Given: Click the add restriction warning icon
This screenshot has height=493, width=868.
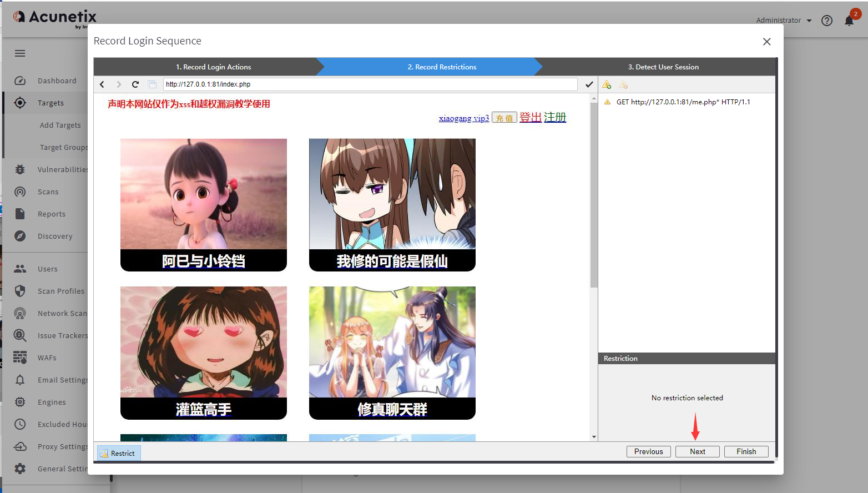Looking at the screenshot, I should click(x=607, y=85).
